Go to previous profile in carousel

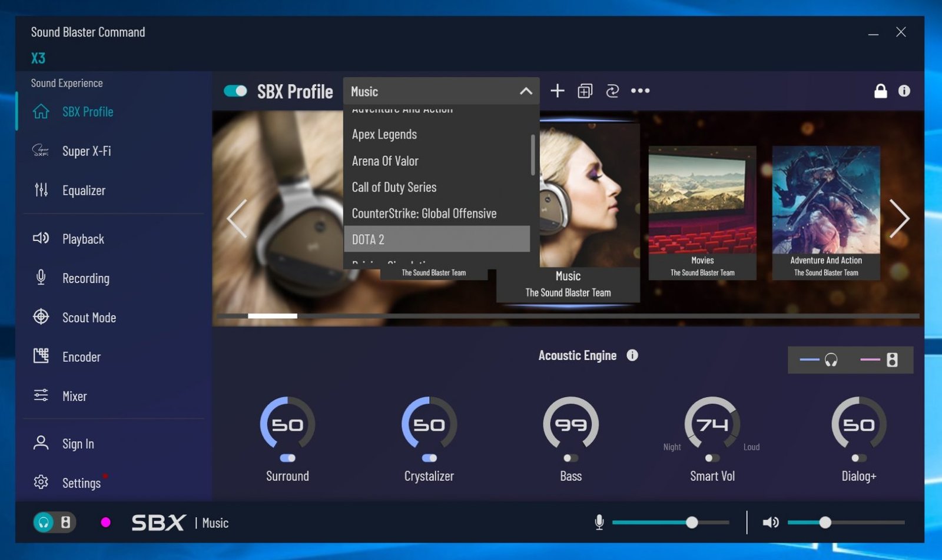[237, 218]
